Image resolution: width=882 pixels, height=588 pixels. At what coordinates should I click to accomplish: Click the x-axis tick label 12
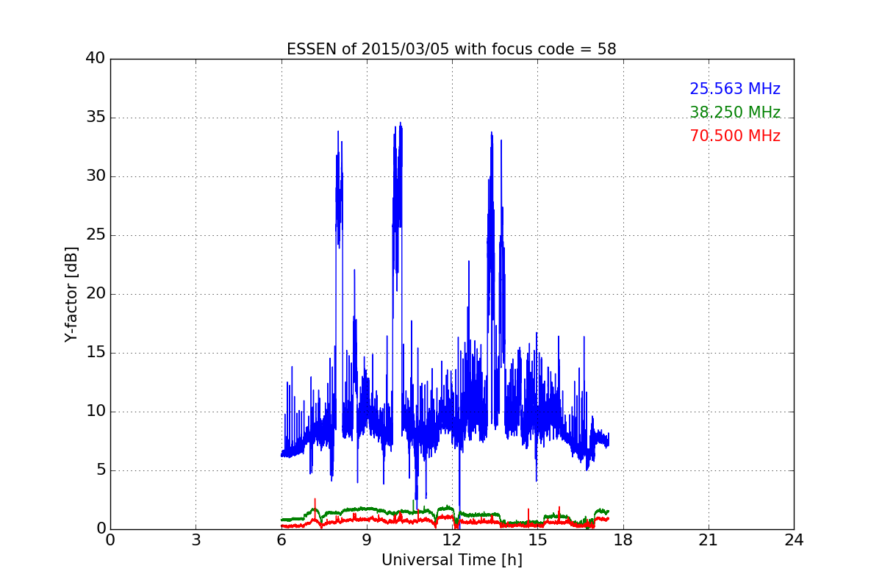tap(452, 540)
